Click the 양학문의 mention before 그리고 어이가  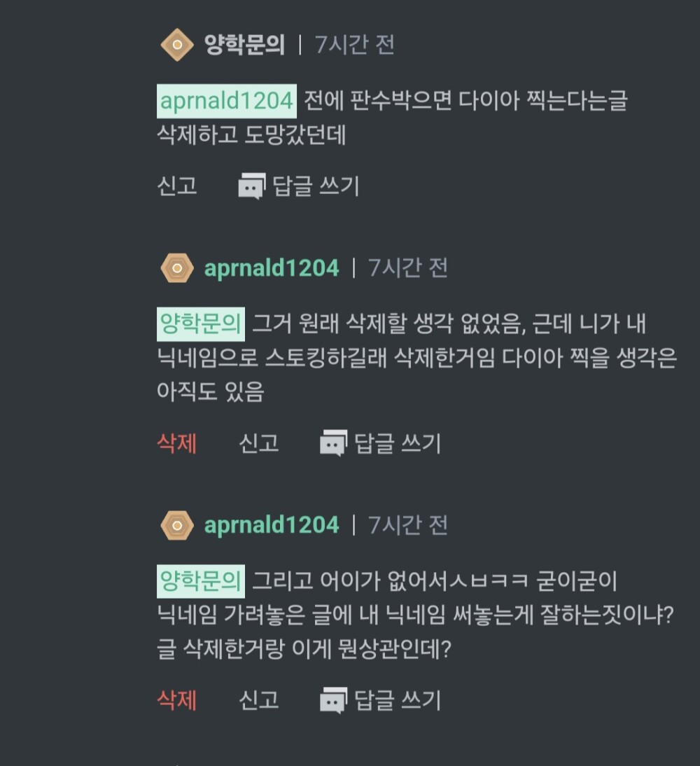[201, 581]
